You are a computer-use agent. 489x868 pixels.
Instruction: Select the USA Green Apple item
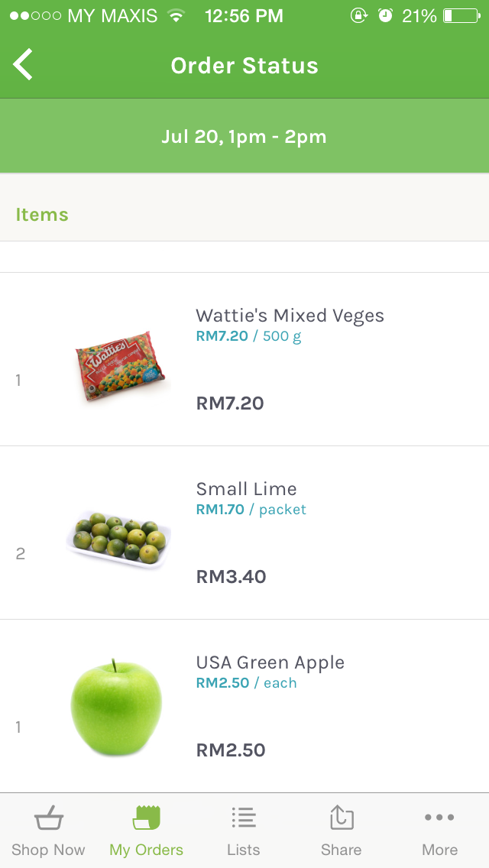(x=269, y=662)
